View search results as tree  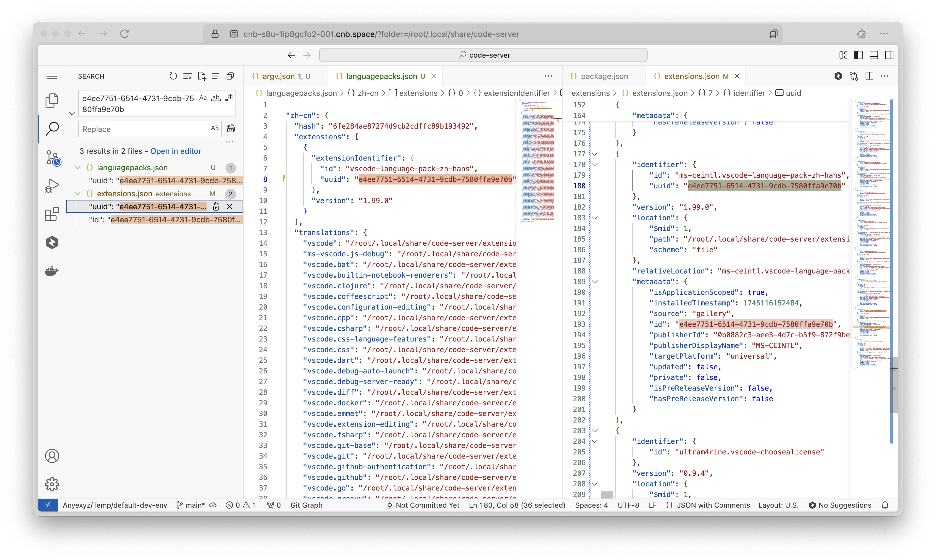pos(216,76)
